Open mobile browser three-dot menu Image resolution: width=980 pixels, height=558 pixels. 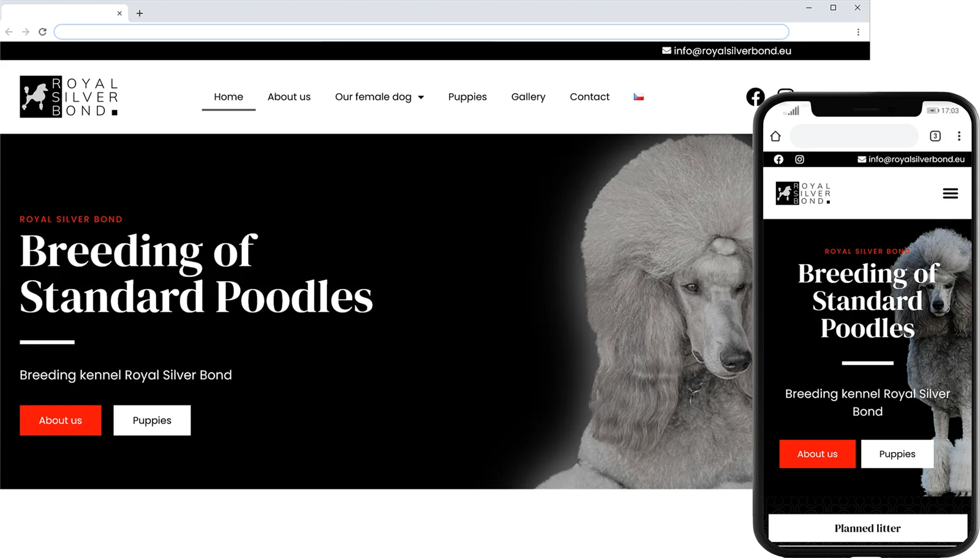pos(959,136)
